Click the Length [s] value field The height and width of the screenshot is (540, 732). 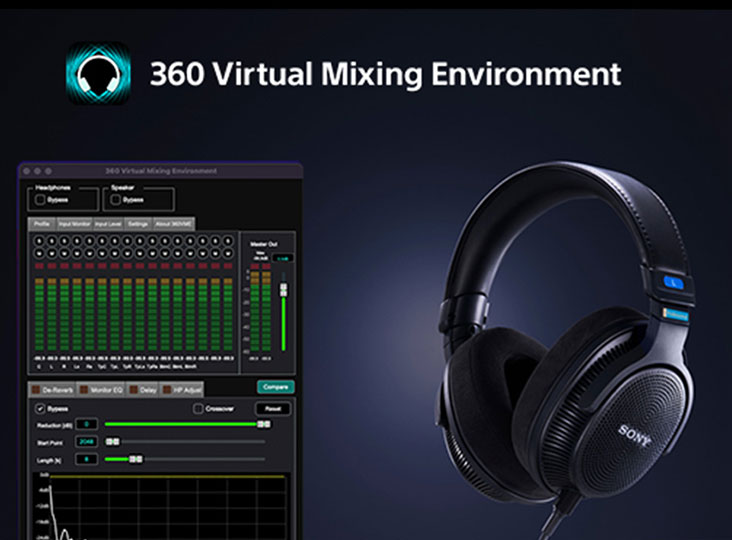pos(86,459)
